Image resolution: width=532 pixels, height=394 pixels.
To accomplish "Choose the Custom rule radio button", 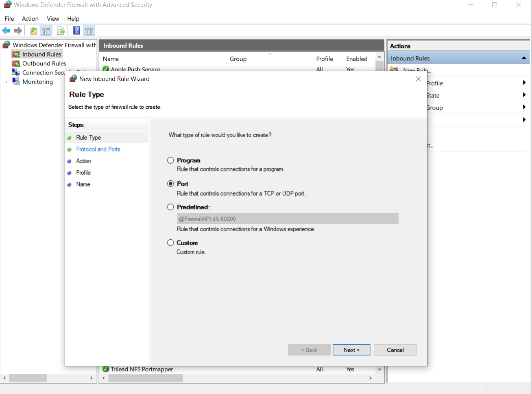I will [x=171, y=243].
